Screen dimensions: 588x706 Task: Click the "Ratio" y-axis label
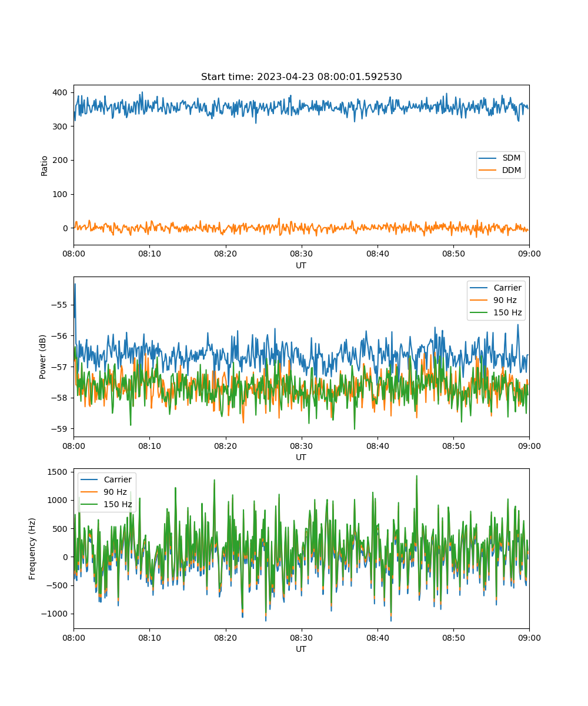point(44,165)
